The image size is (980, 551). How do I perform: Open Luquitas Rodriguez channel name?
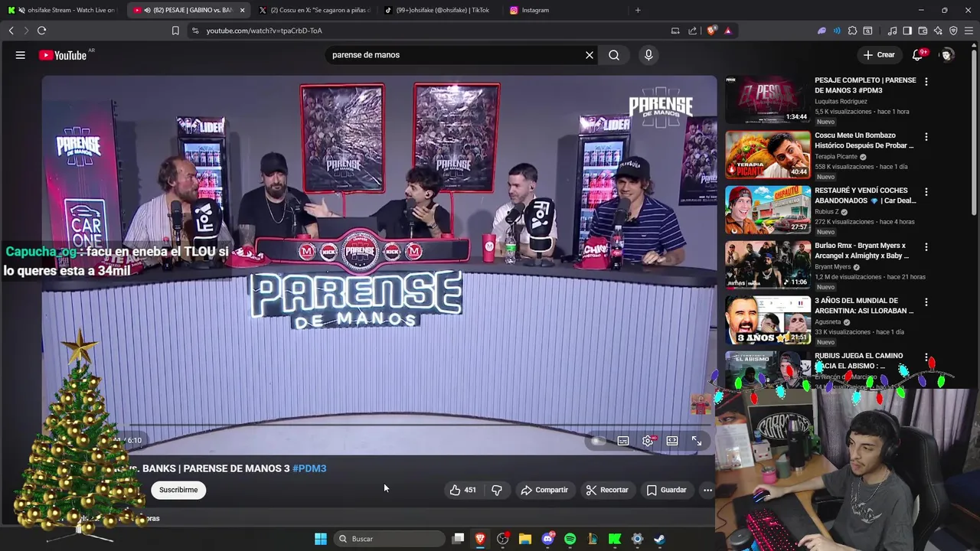(841, 101)
